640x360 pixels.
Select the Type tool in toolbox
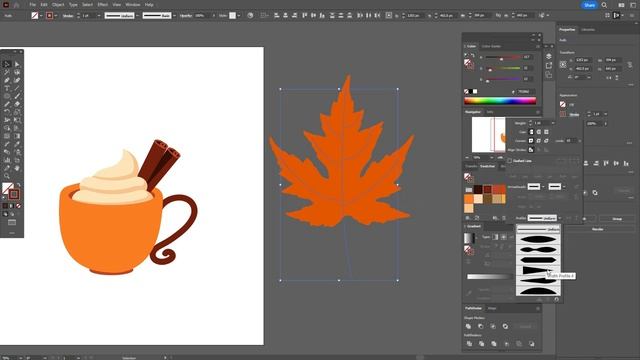tap(7, 88)
